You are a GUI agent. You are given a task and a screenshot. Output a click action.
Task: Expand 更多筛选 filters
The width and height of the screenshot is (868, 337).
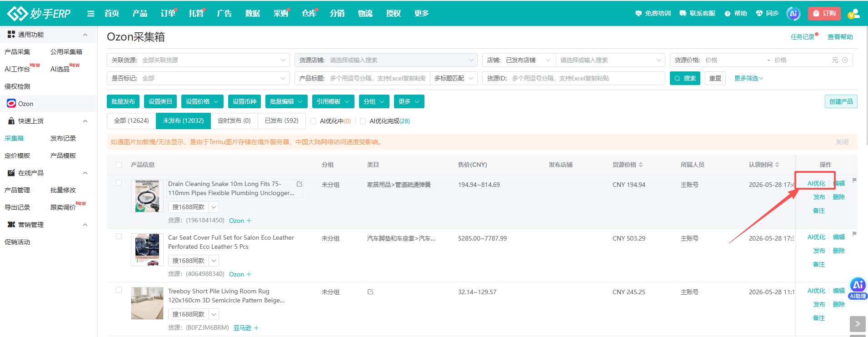click(748, 78)
